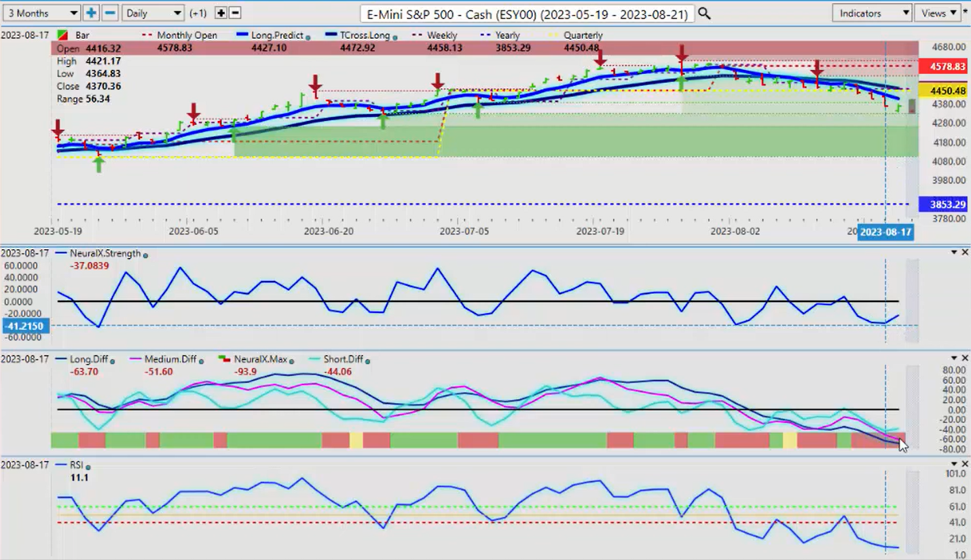Click the red 4578.83 price axis label
This screenshot has height=560, width=971.
point(942,66)
